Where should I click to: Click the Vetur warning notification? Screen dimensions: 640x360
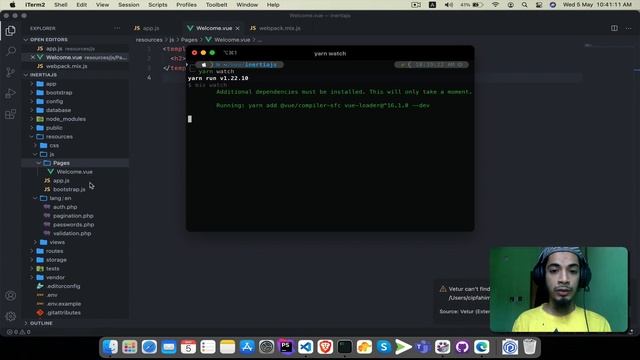coord(463,300)
